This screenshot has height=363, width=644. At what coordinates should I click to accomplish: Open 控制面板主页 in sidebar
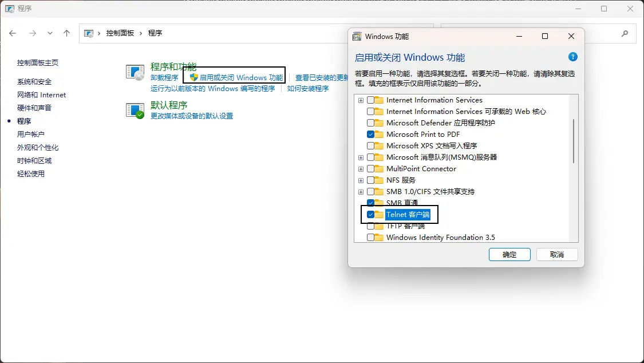pyautogui.click(x=37, y=63)
